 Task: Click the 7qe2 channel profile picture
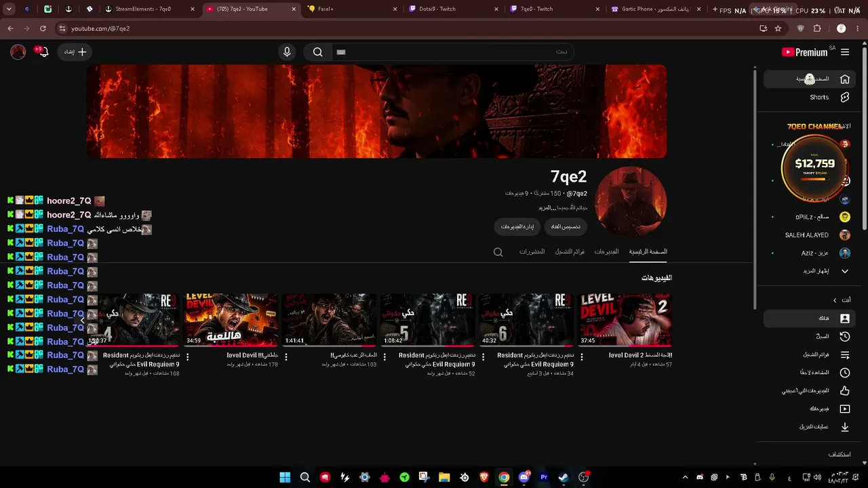coord(631,203)
